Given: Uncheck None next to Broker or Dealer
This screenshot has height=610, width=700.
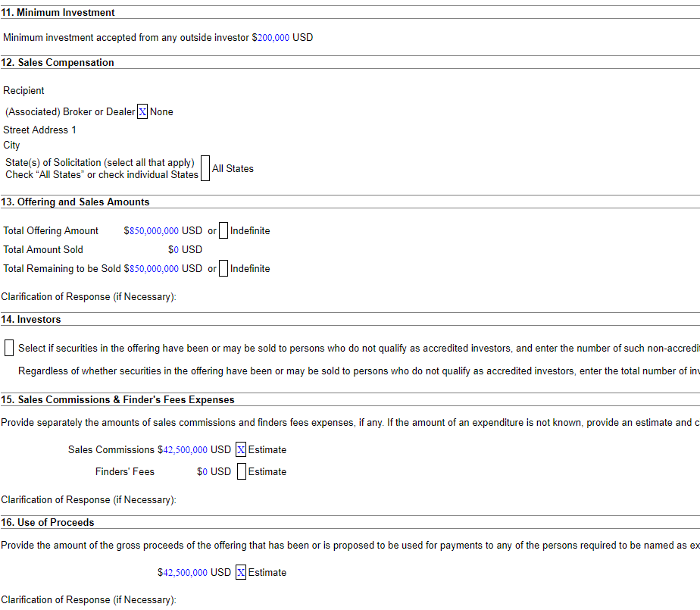Looking at the screenshot, I should 142,111.
